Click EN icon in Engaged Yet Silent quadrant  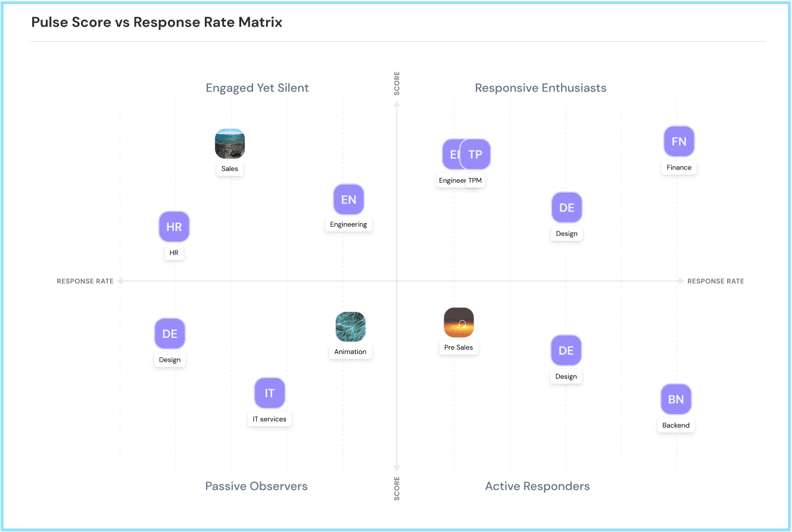(348, 199)
